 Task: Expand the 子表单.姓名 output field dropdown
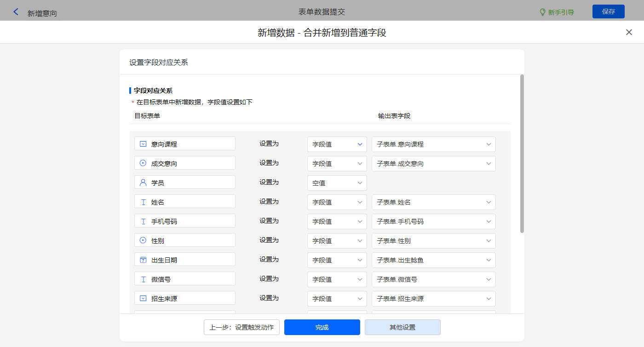tap(433, 202)
